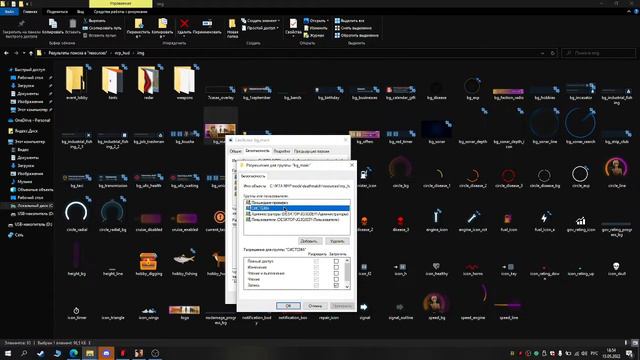Open the Средства работы с рисунками tab

tap(120, 12)
